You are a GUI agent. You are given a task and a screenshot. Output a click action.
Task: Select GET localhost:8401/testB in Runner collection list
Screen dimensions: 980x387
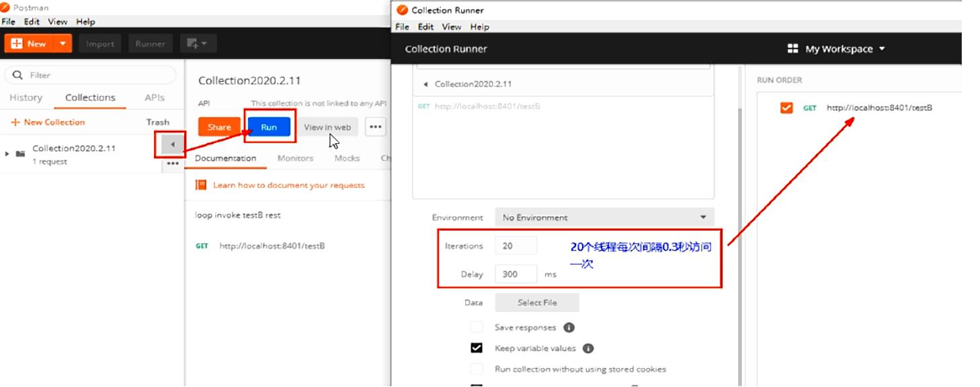tap(479, 106)
